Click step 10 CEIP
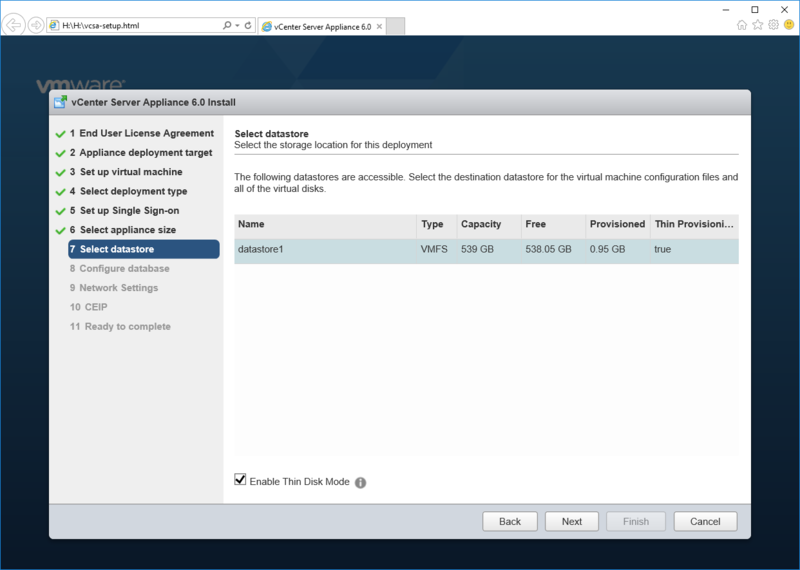Screen dimensions: 800x570 88,307
